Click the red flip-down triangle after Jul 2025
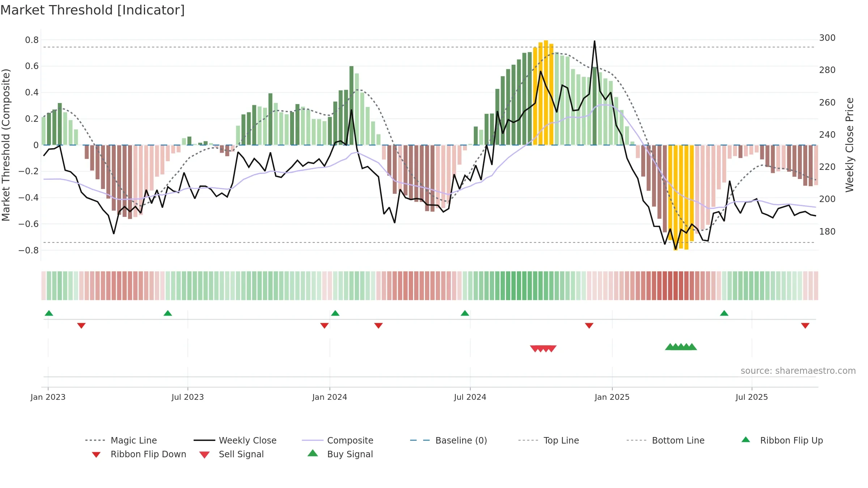 point(805,326)
